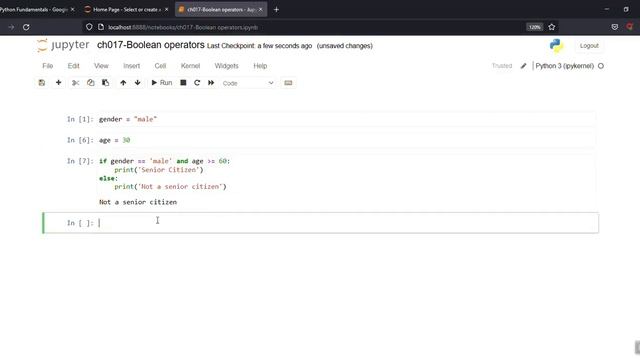Select the if gender == 'male' code cell
640x360 pixels.
(x=346, y=174)
